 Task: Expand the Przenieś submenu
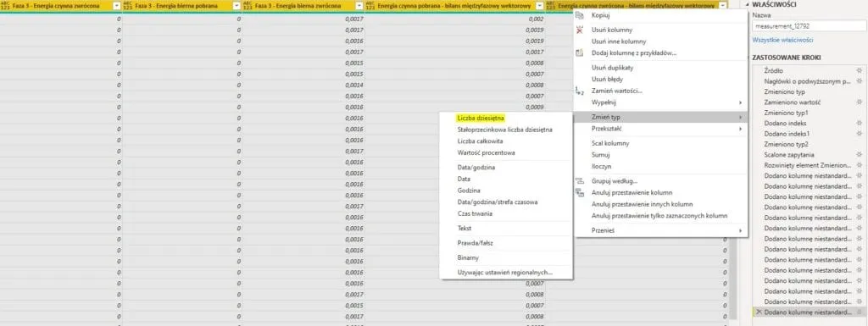point(659,230)
